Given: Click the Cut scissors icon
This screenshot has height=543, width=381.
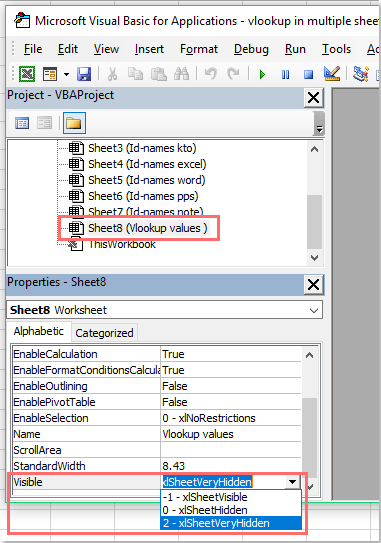Looking at the screenshot, I should click(x=112, y=74).
